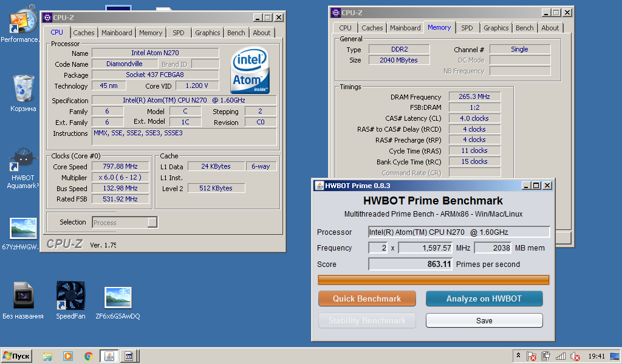Launch Chrome from the taskbar
Viewport: 622px width, 364px height.
(89, 356)
